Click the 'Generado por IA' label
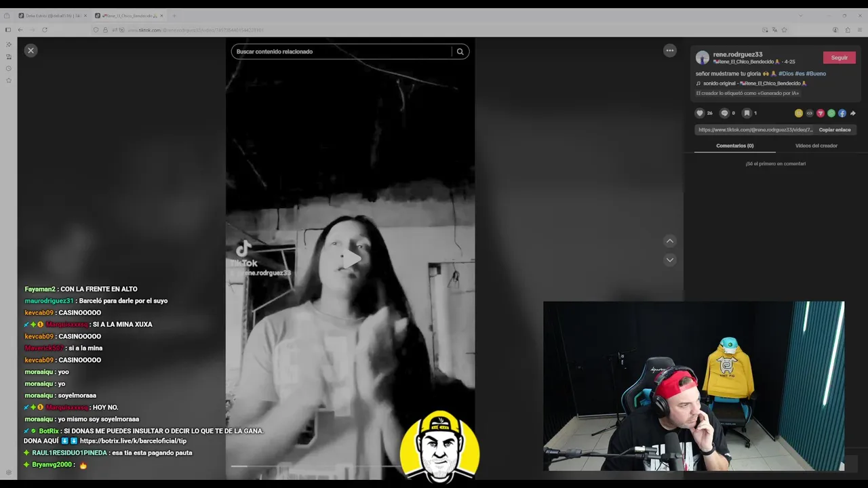The image size is (868, 488). [747, 94]
